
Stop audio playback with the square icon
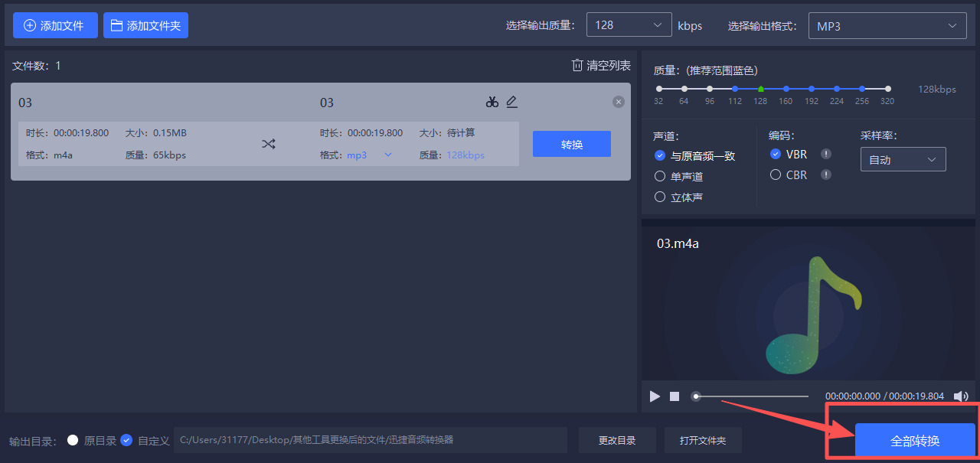pos(675,396)
